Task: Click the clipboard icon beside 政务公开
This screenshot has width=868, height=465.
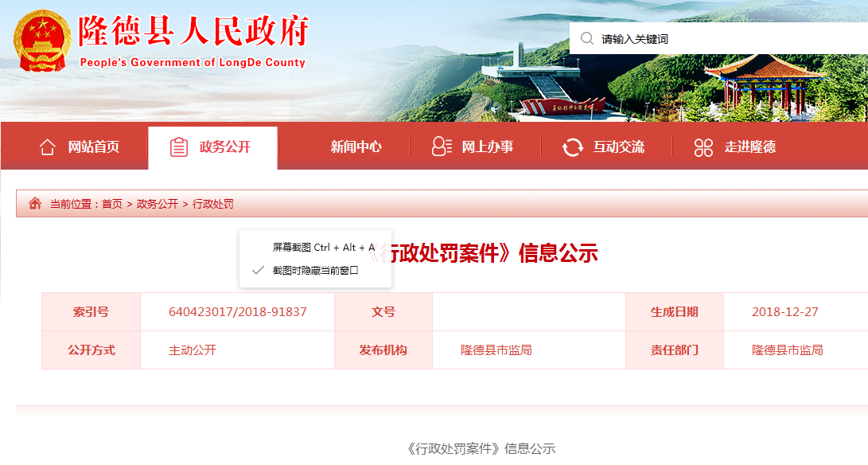Action: 179,147
